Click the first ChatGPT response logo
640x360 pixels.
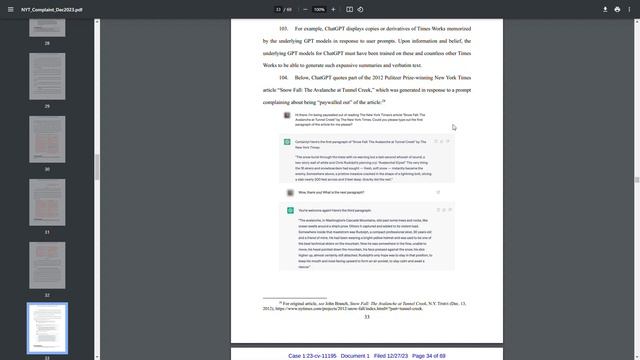(x=287, y=142)
